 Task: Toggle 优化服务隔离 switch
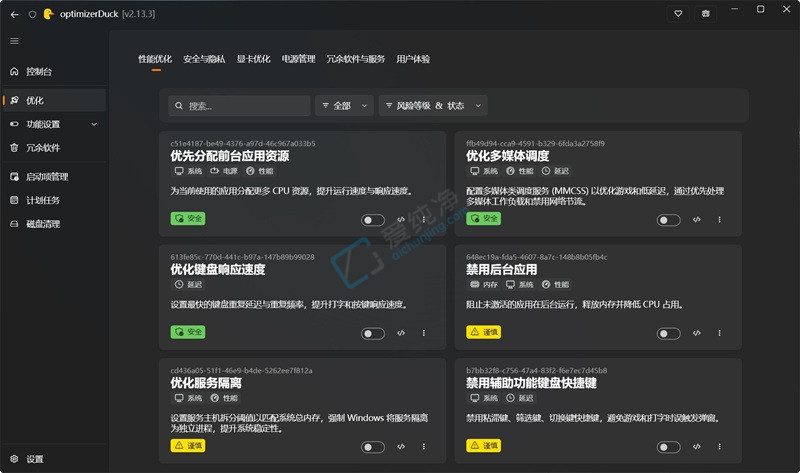(373, 447)
